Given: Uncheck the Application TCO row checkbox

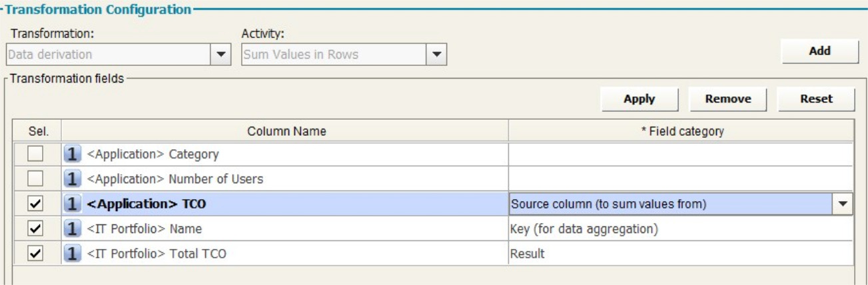Looking at the screenshot, I should [x=37, y=204].
